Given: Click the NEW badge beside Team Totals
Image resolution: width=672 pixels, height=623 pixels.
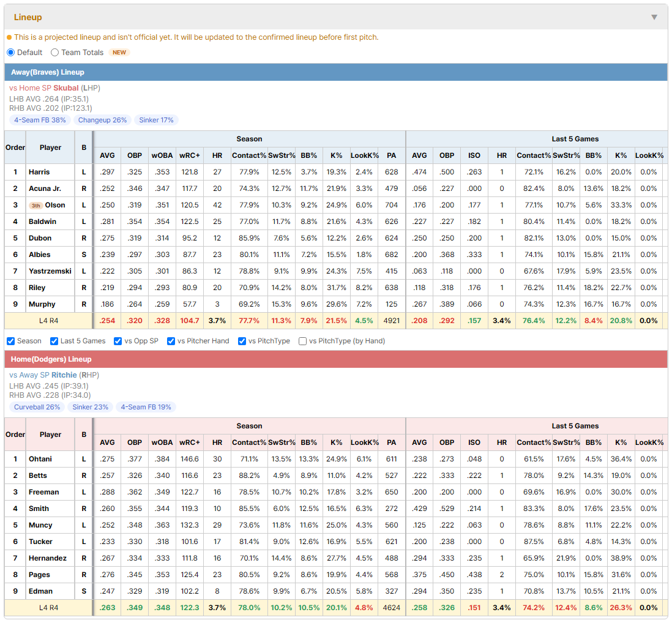Looking at the screenshot, I should click(119, 52).
